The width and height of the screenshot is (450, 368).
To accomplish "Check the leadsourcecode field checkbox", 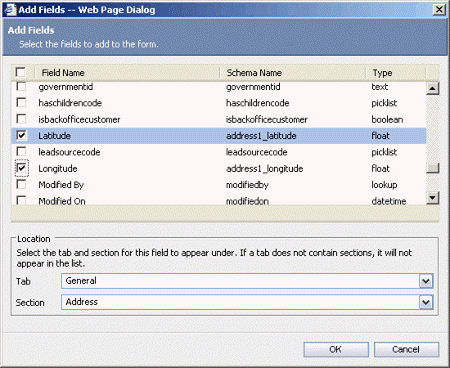I will tap(21, 151).
